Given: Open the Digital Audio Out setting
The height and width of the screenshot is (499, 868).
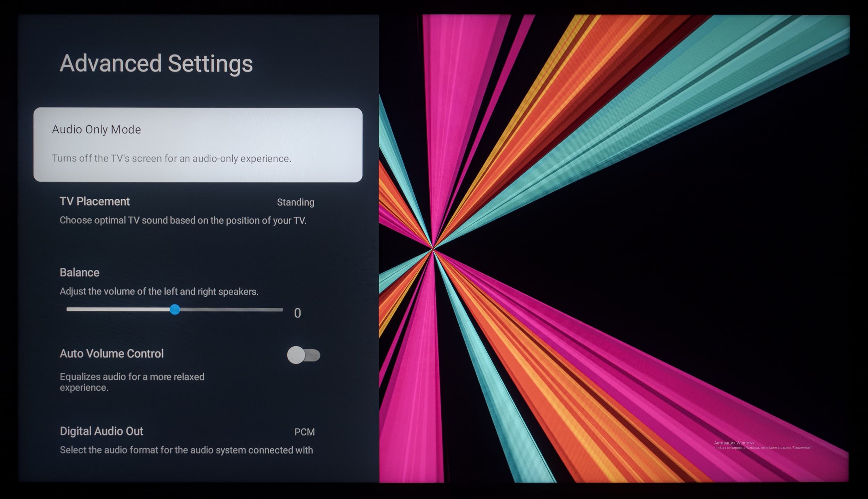Looking at the screenshot, I should coord(101,431).
